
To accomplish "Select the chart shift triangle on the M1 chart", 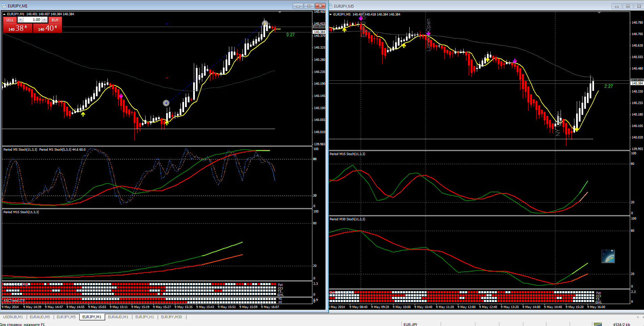I will (280, 12).
